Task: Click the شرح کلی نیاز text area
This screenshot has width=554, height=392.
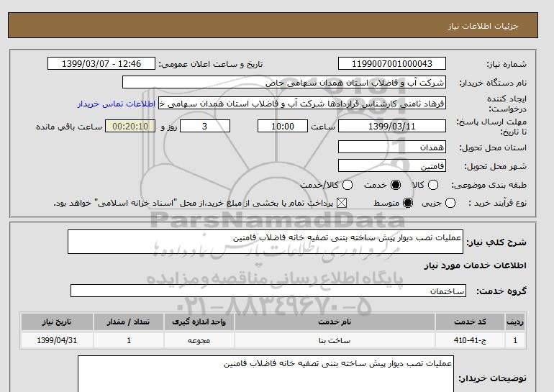Action: 265,242
